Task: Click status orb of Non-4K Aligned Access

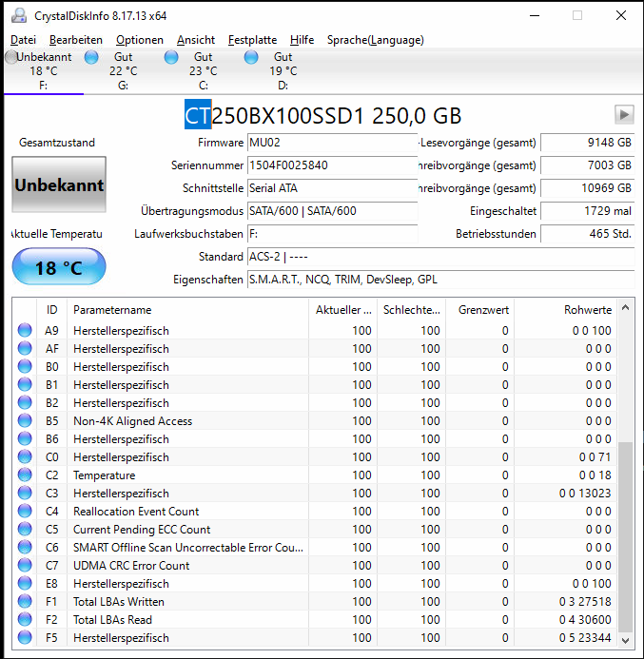Action: tap(25, 420)
